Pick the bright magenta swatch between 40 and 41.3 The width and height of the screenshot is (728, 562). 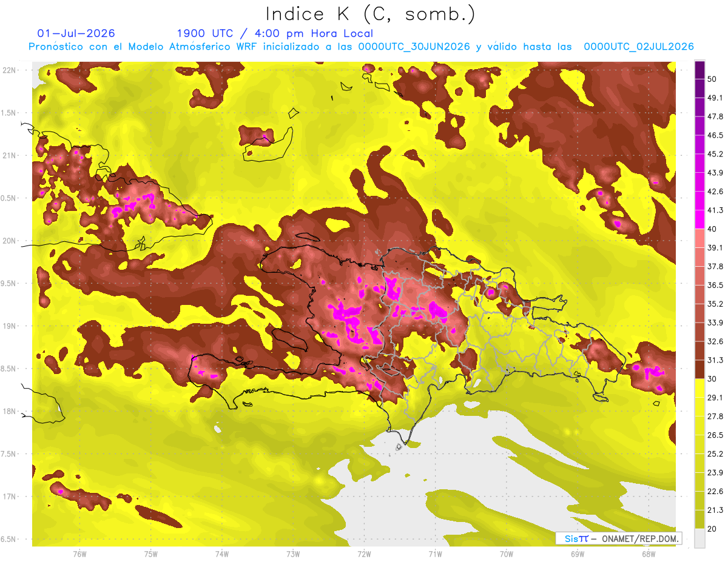coord(699,219)
